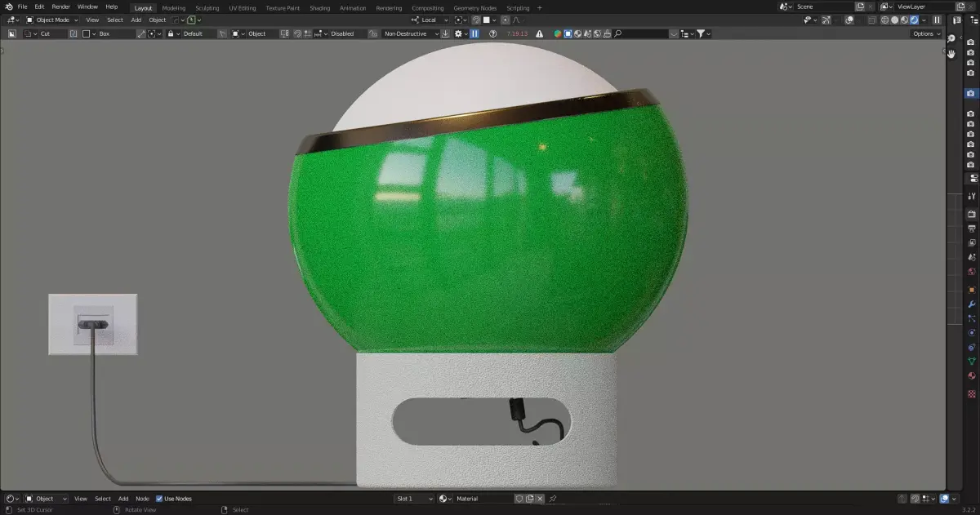Click the new scene icon beside Scene
980x515 pixels.
point(859,7)
